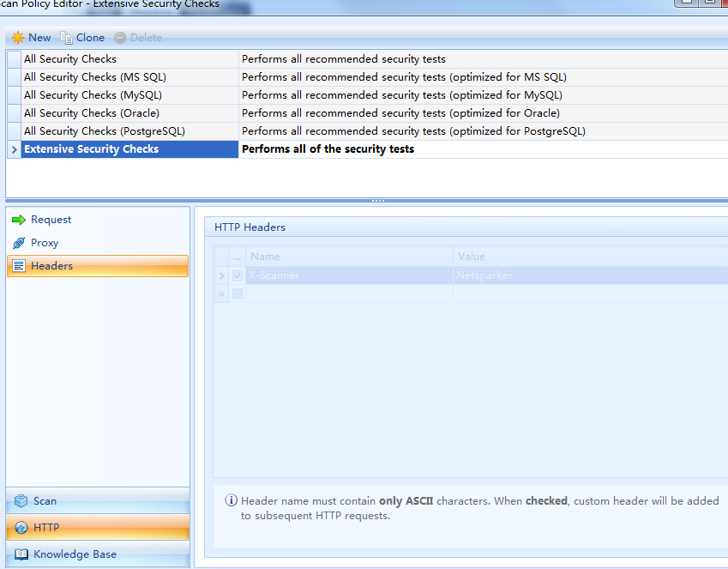This screenshot has width=728, height=569.
Task: Toggle checkbox in the empty new header row
Action: click(238, 294)
